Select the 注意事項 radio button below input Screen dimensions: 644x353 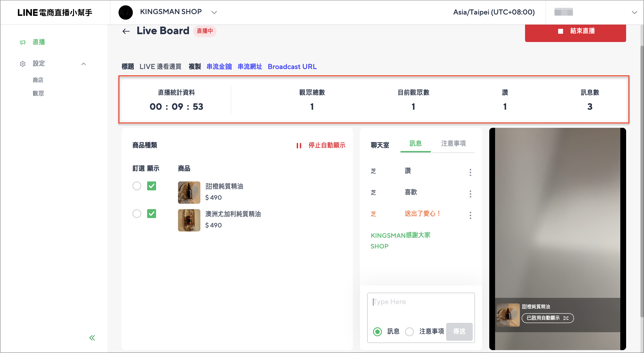409,332
